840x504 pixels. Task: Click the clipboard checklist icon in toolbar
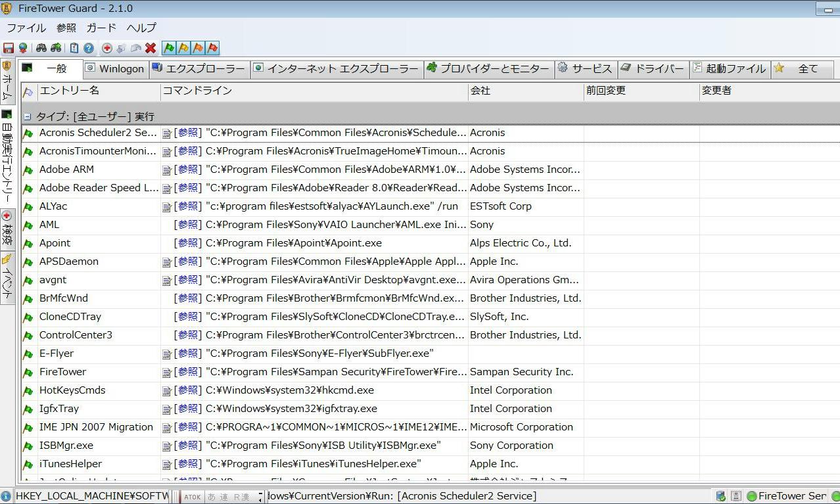(74, 48)
